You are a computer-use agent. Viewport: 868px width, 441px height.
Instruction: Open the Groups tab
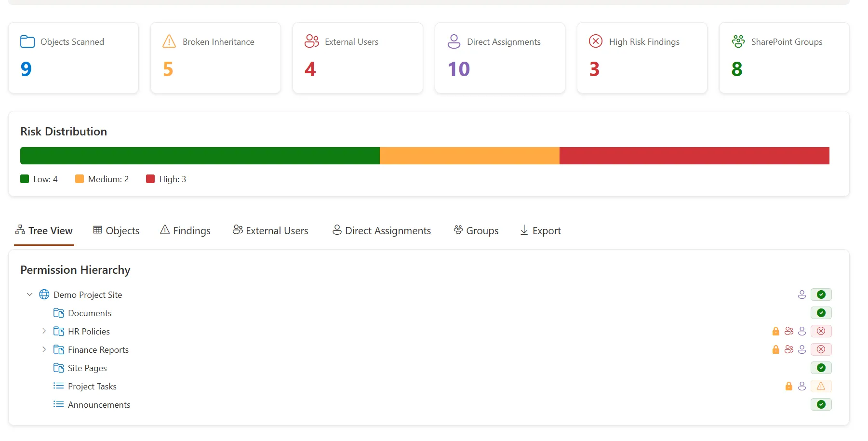coord(476,231)
